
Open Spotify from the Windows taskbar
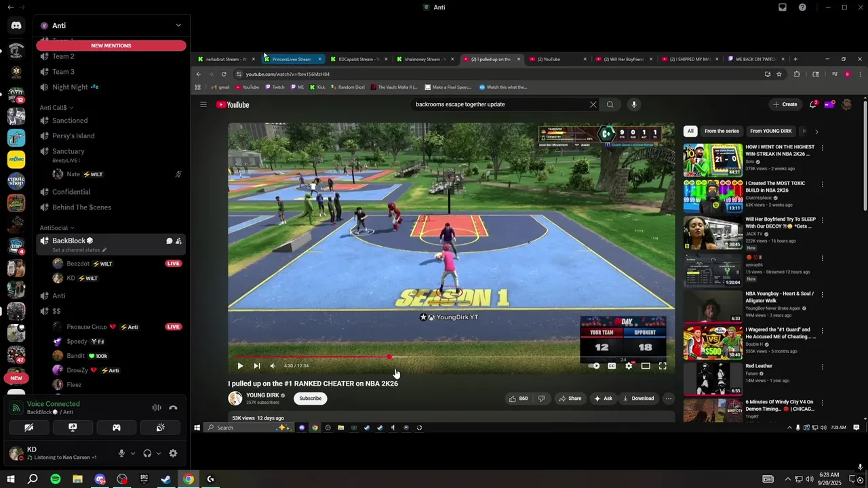56,479
